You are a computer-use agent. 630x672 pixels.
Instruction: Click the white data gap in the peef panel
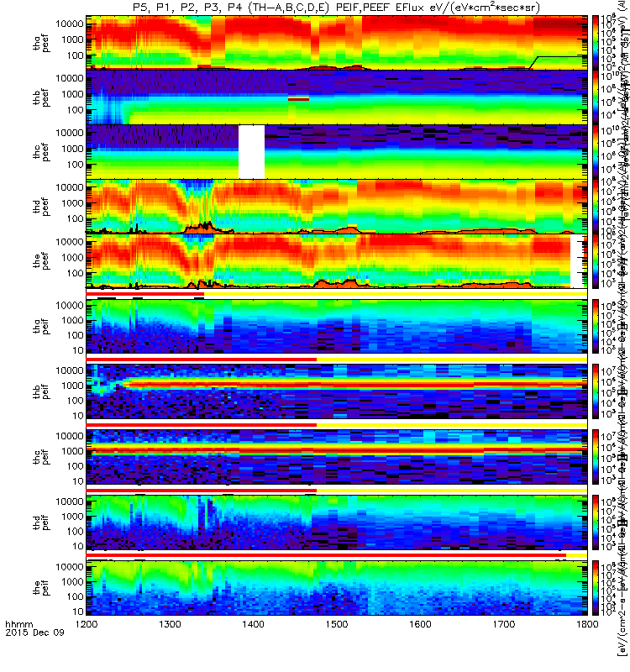coord(577,261)
